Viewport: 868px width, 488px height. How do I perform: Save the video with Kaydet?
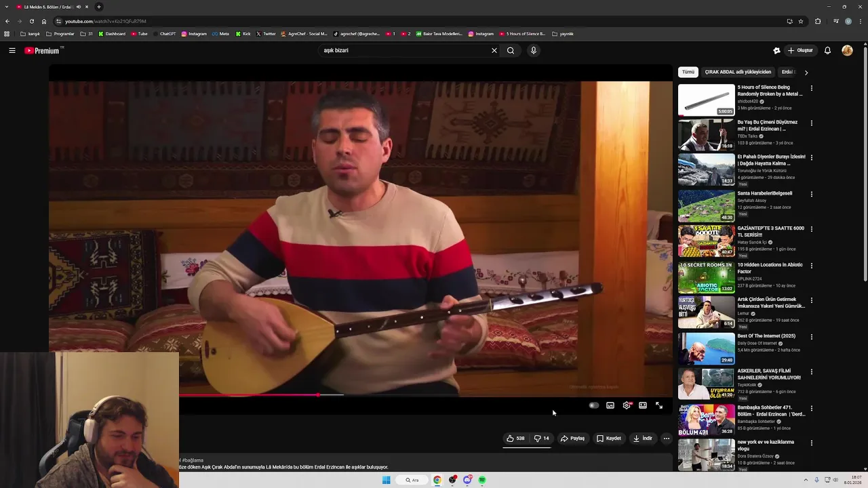coord(608,439)
